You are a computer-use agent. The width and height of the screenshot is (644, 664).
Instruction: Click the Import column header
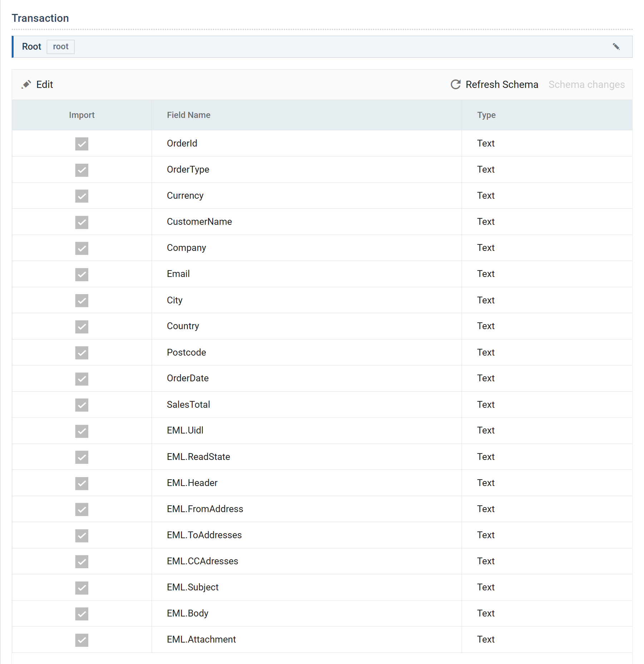(x=82, y=115)
